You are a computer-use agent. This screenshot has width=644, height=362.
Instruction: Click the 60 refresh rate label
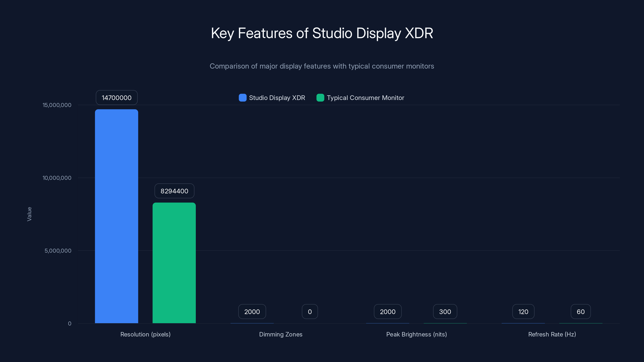click(581, 312)
